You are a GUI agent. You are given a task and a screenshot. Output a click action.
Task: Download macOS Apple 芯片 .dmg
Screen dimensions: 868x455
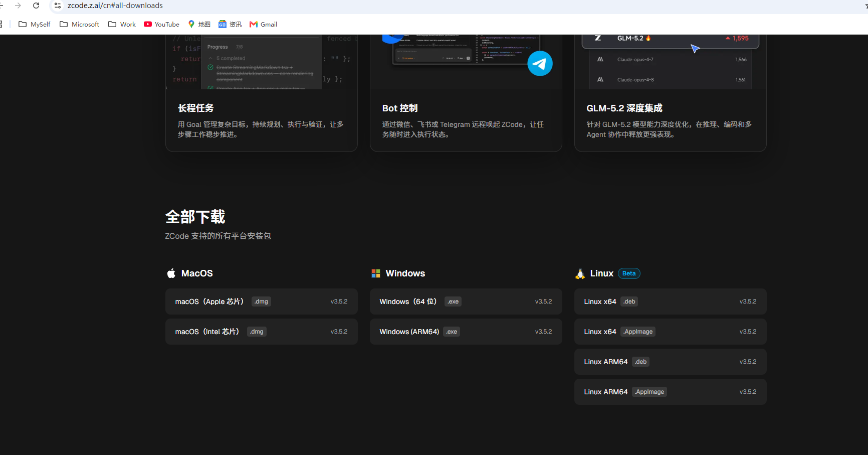[262, 301]
